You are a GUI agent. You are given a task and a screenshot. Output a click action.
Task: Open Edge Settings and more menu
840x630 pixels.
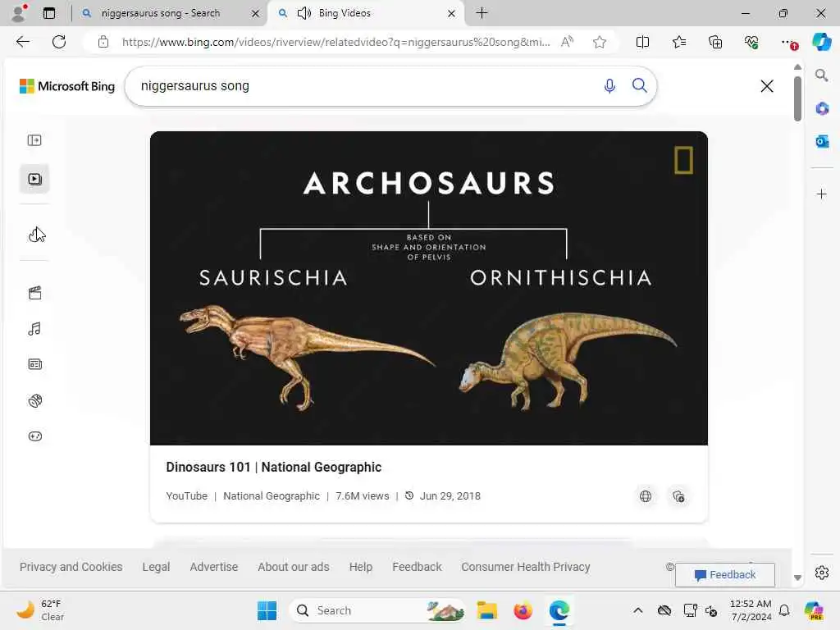(x=788, y=43)
